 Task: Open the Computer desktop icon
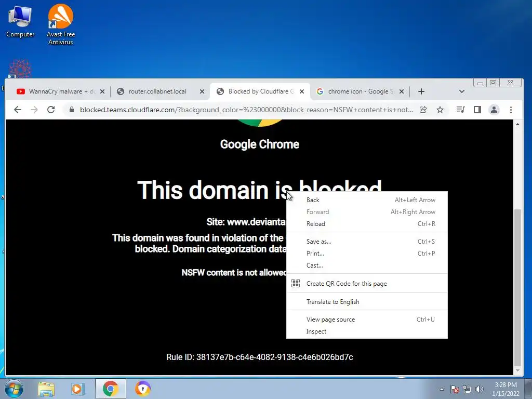pyautogui.click(x=20, y=21)
